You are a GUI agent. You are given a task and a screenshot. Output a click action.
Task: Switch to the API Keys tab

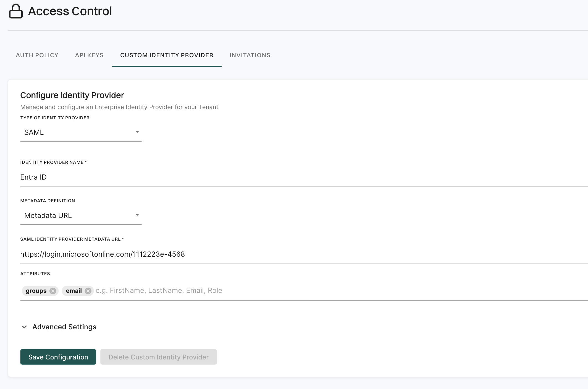(89, 55)
